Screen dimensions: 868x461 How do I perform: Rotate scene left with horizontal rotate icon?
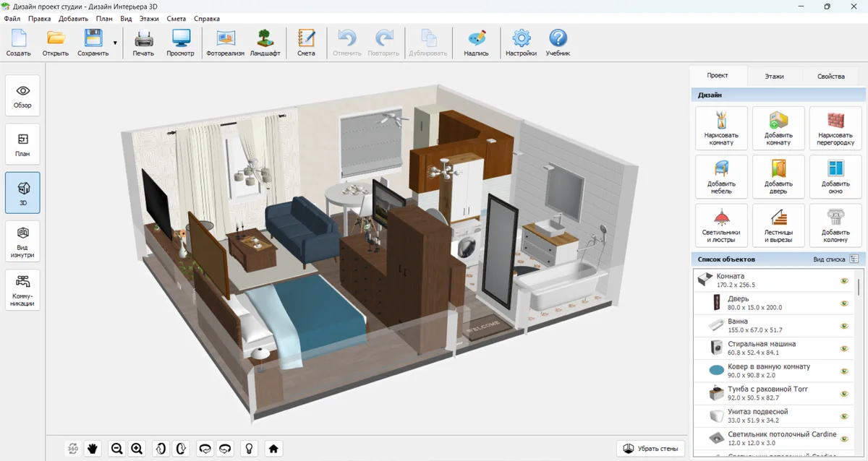pos(205,449)
